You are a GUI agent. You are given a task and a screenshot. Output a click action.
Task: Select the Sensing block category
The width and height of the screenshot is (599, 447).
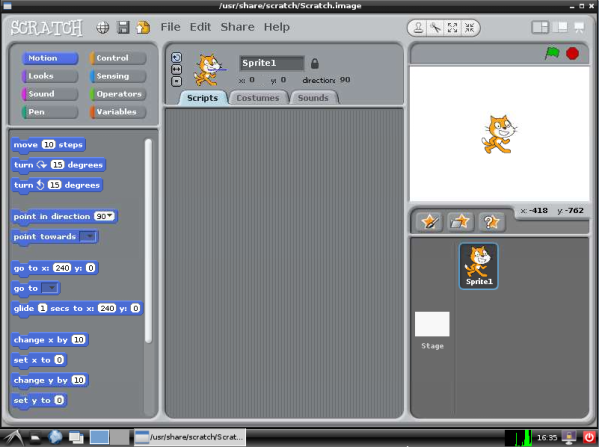coord(118,76)
